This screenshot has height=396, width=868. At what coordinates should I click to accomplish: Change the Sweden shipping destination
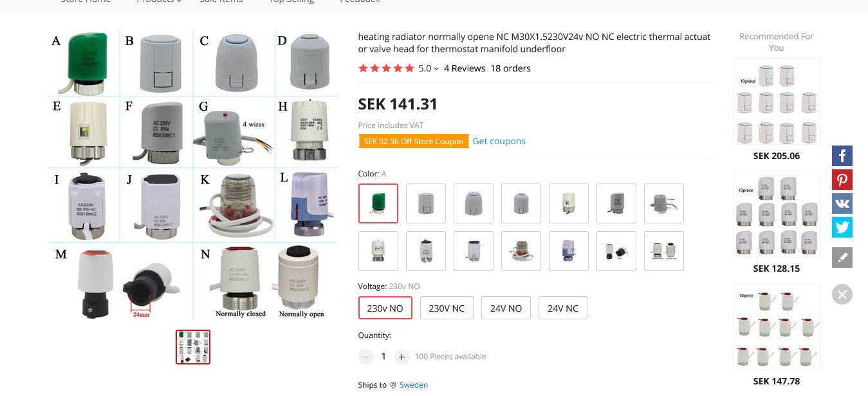coord(413,385)
